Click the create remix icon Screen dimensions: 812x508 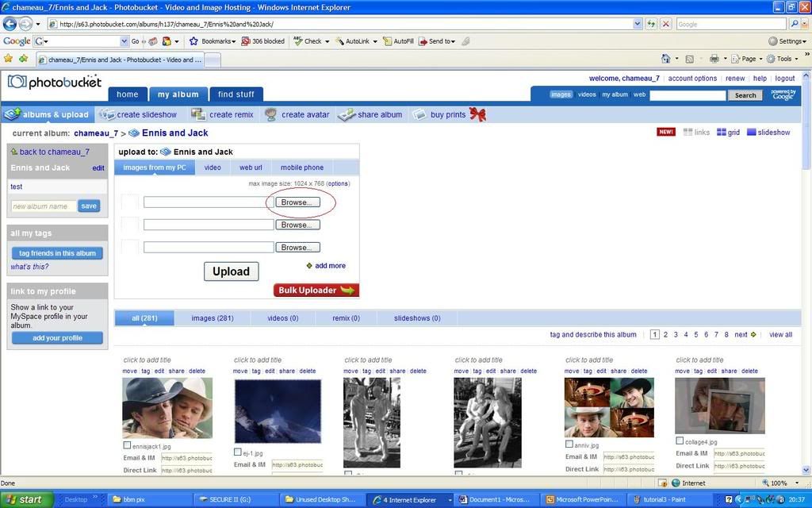(197, 114)
